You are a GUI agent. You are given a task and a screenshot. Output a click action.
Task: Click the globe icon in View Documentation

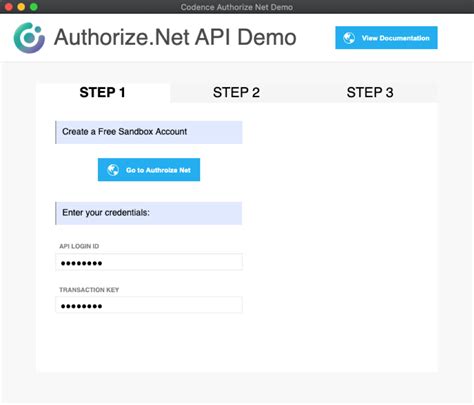coord(349,38)
